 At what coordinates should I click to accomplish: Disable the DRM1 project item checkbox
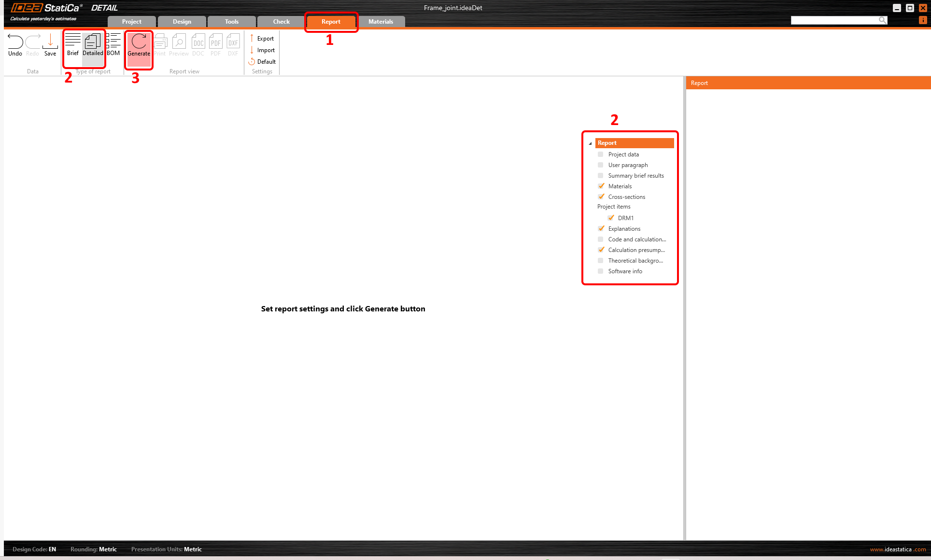pos(611,218)
